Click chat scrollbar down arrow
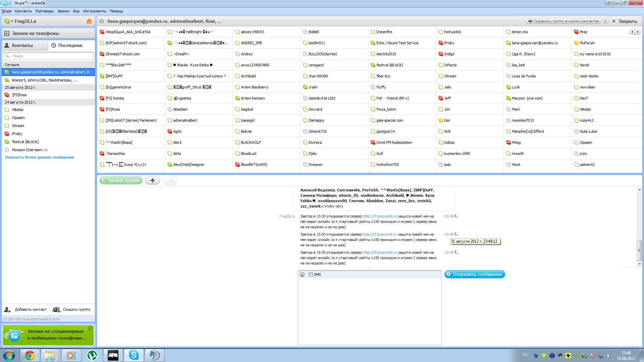 tap(640, 264)
